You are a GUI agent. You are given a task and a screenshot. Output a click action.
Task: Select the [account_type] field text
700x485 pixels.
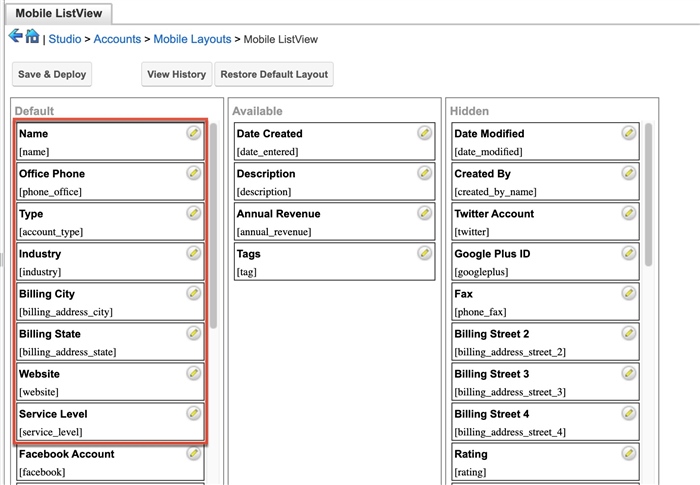(x=51, y=232)
